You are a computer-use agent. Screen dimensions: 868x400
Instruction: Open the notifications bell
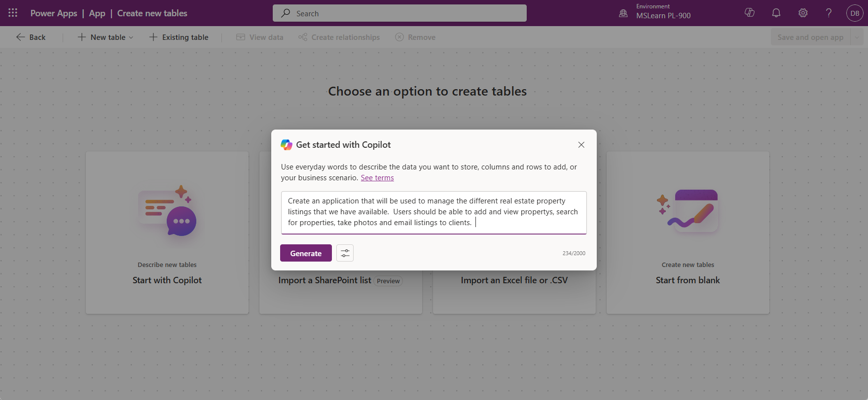pyautogui.click(x=776, y=13)
